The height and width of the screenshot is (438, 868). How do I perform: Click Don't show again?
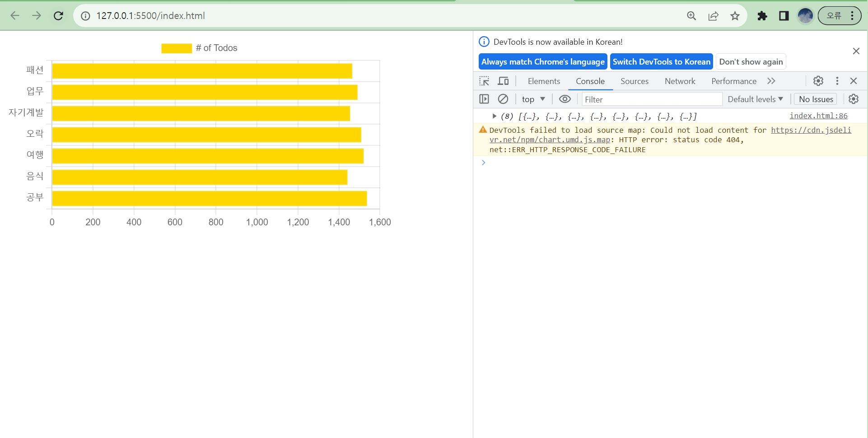coord(751,62)
